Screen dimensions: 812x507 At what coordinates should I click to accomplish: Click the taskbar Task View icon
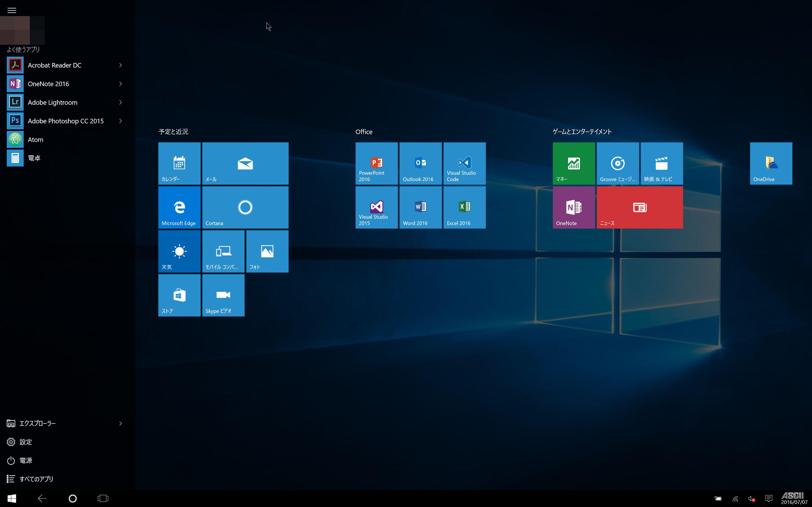pos(103,498)
